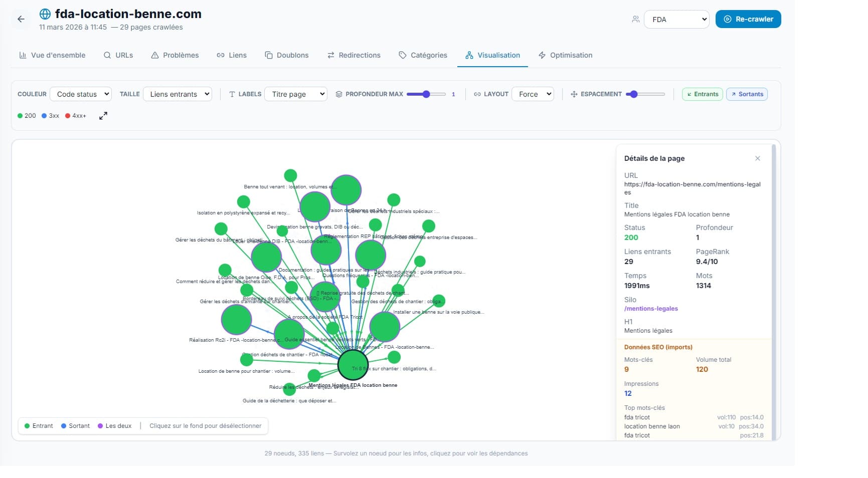Expand the graph with the fullscreen arrows icon
Viewport: 868px width, 478px height.
click(103, 115)
